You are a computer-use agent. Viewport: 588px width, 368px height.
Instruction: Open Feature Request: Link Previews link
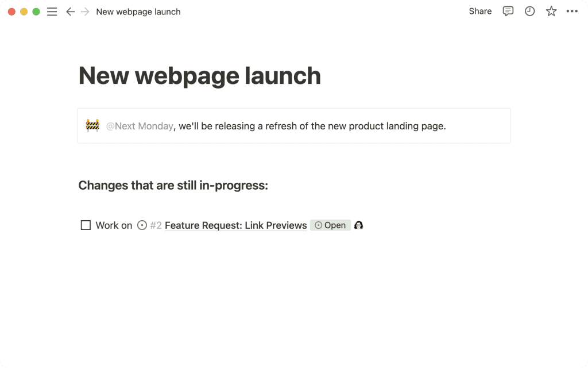pyautogui.click(x=236, y=225)
